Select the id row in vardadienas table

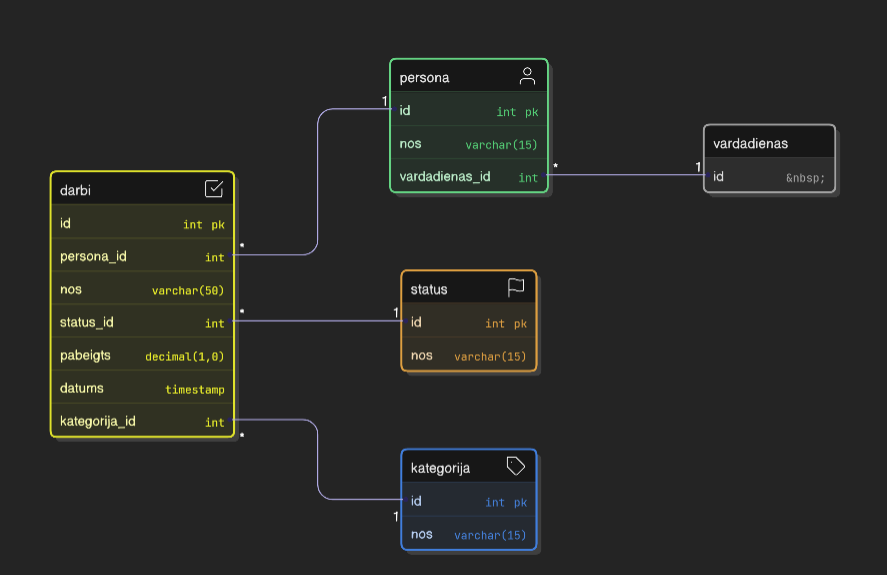point(768,177)
